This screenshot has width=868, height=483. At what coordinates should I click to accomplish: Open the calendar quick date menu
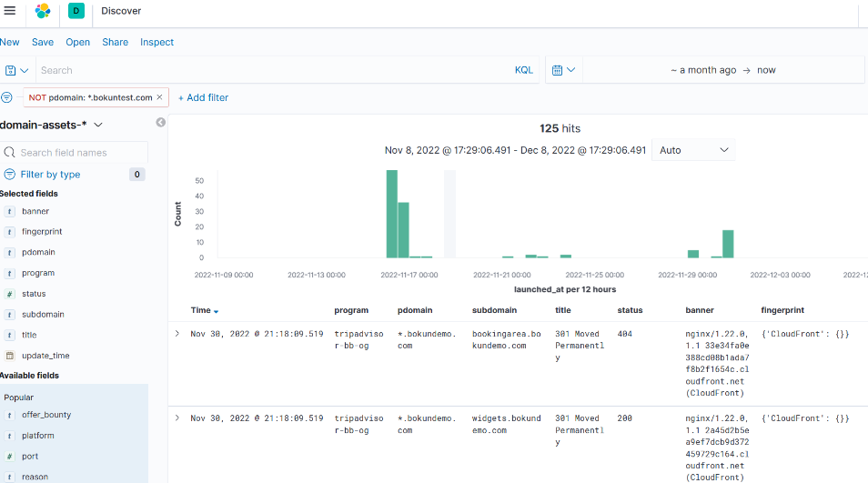[x=563, y=70]
